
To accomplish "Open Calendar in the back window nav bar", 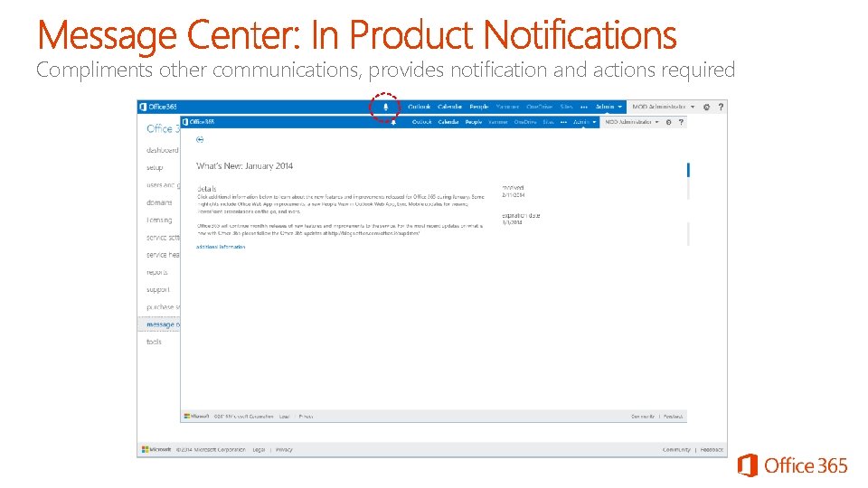I will [449, 107].
